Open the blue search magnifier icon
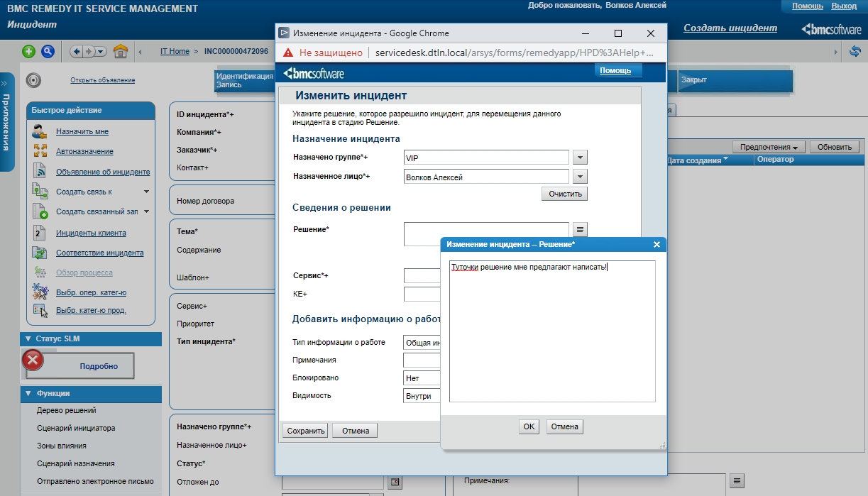This screenshot has height=496, width=868. tap(48, 51)
